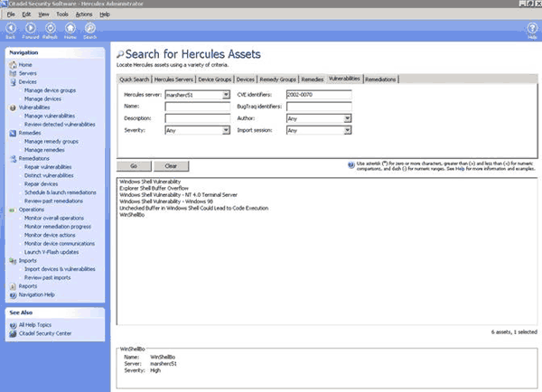Expand the Severity dropdown
Viewport: 542px width, 392px height.
click(x=226, y=130)
